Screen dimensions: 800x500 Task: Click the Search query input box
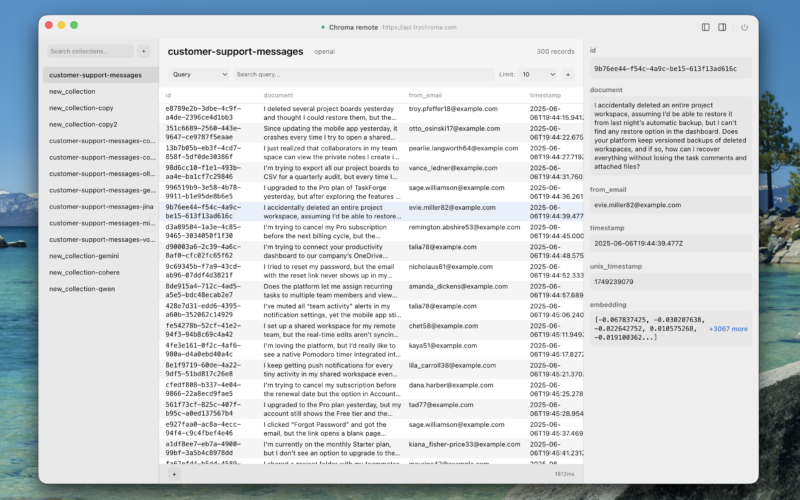362,74
